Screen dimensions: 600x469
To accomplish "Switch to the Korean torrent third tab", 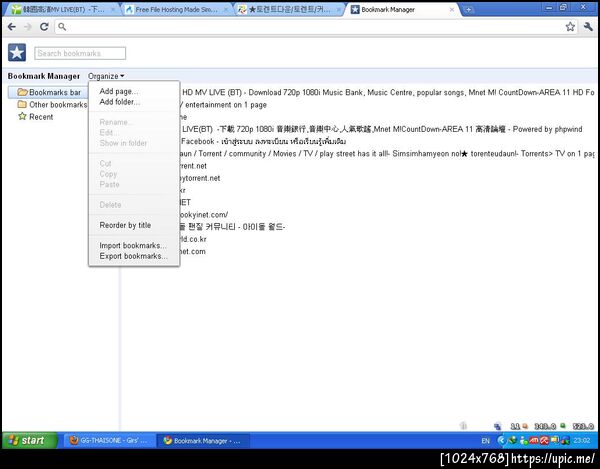I will click(x=289, y=10).
